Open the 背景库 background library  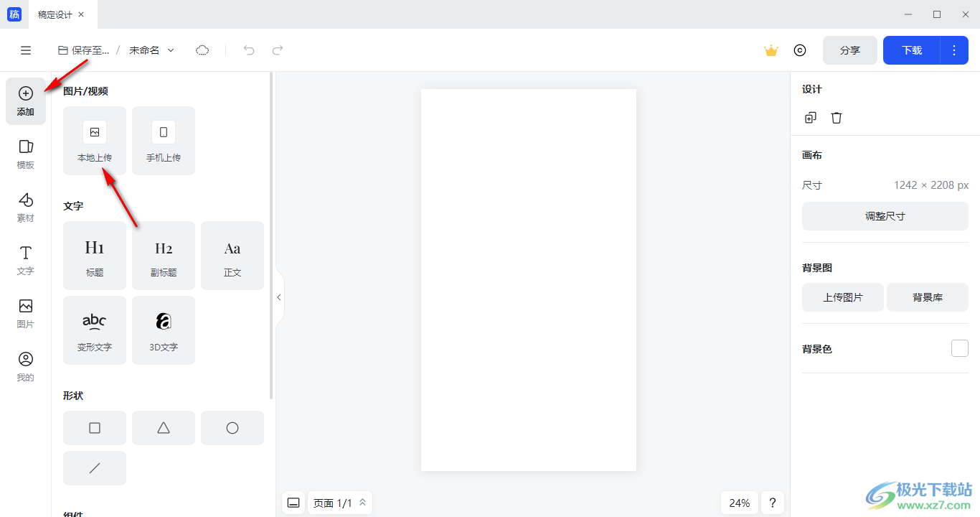(x=928, y=297)
